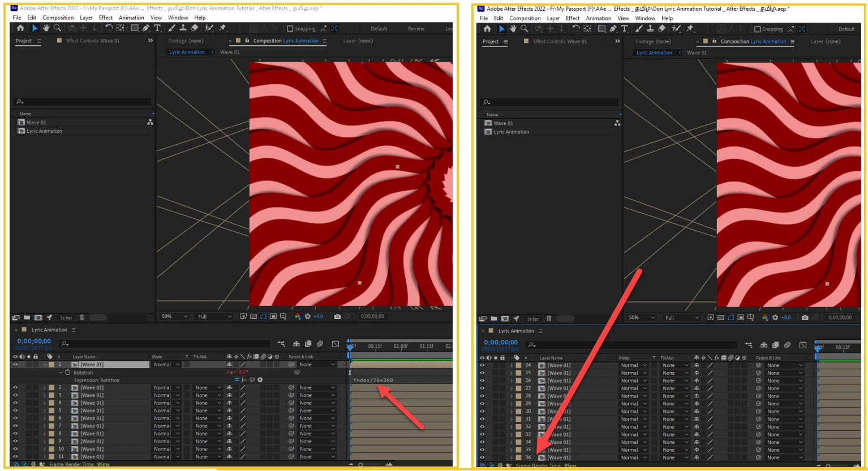868x471 pixels.
Task: Expand layer 7 properties
Action: click(x=44, y=426)
